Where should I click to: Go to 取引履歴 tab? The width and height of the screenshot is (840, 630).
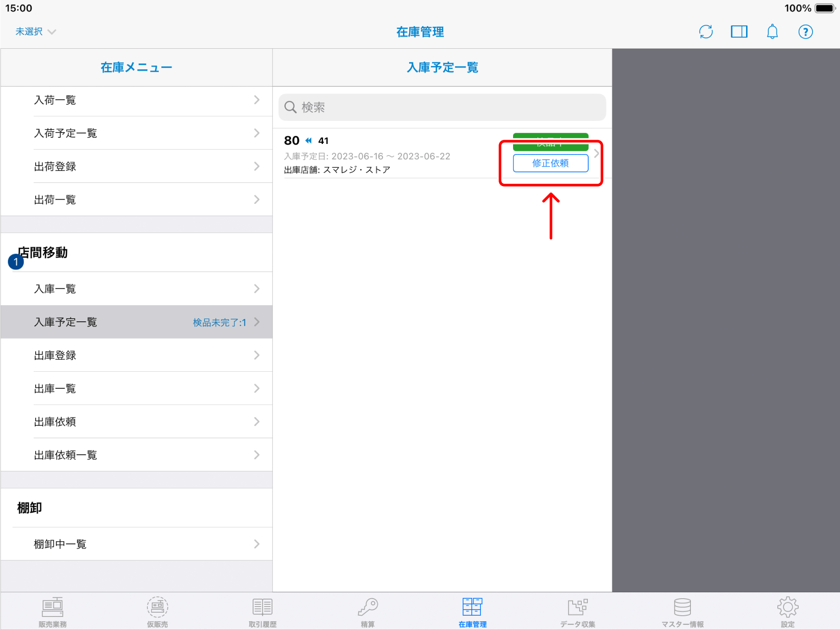pos(262,611)
